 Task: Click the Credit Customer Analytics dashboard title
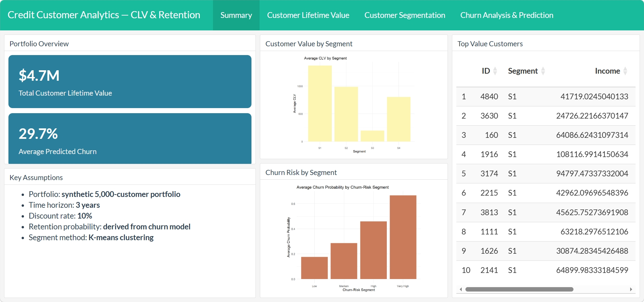coord(104,15)
